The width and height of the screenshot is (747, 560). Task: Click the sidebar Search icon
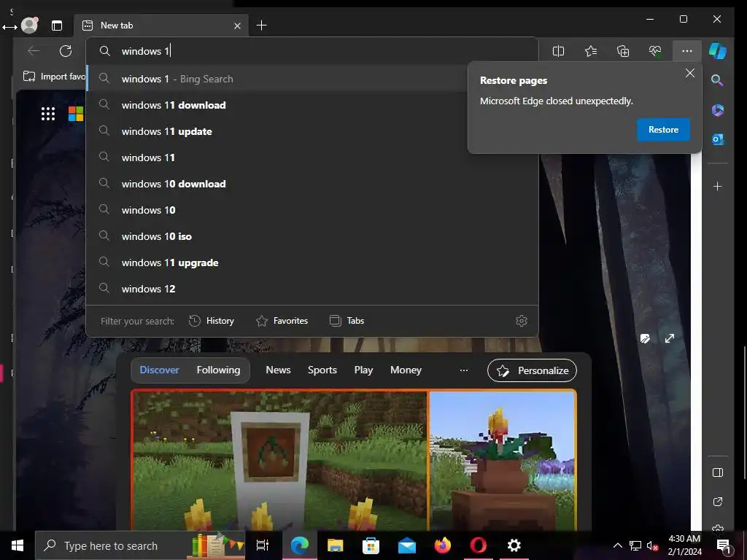click(x=717, y=80)
